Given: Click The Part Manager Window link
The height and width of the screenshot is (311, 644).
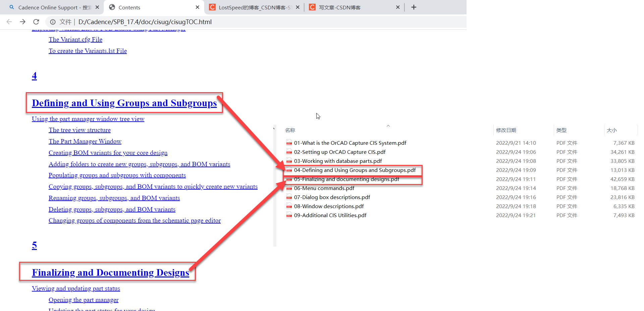Looking at the screenshot, I should point(85,141).
